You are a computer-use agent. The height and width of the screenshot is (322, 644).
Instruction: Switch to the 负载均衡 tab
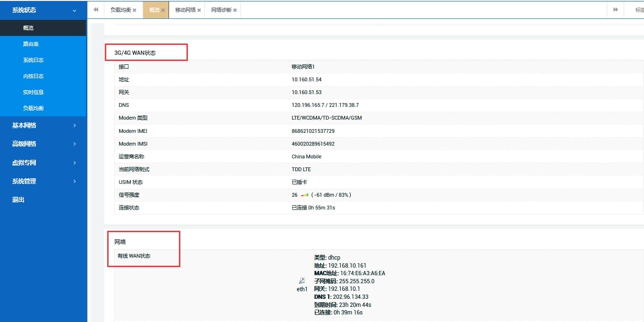point(120,10)
